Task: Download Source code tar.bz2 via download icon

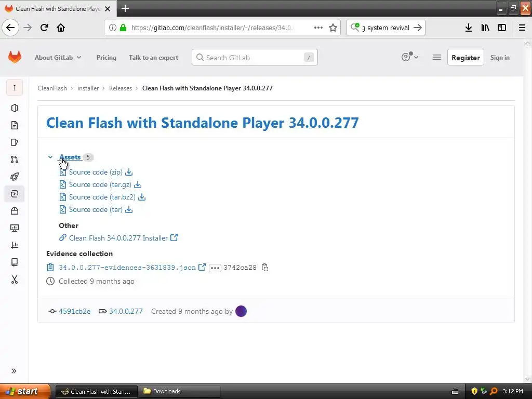Action: click(142, 197)
